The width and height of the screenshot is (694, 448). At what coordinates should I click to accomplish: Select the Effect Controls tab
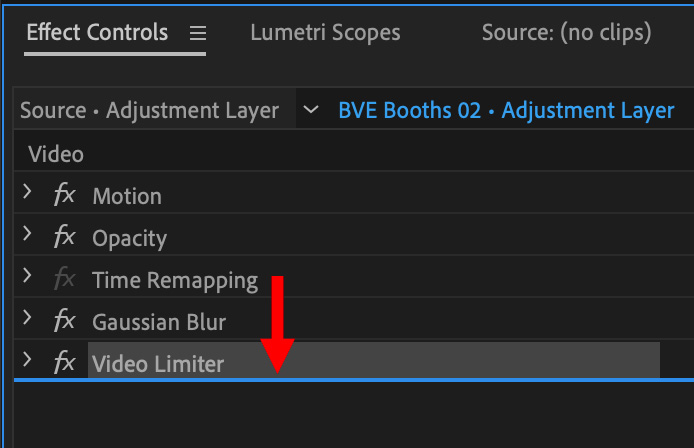[x=97, y=33]
